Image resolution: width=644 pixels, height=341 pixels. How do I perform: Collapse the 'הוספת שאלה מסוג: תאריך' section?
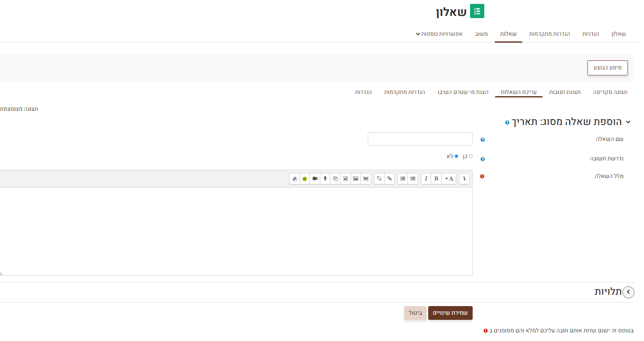tap(628, 122)
